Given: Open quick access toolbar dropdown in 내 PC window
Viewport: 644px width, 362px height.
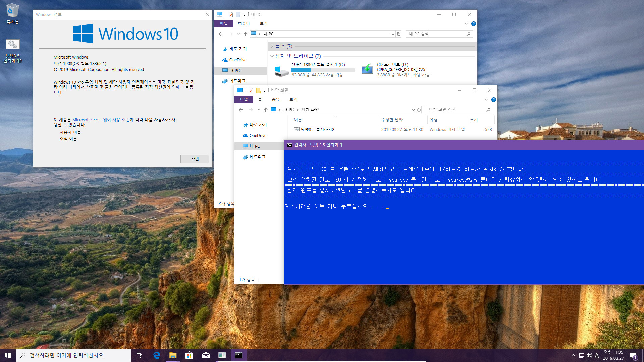Looking at the screenshot, I should tap(244, 15).
